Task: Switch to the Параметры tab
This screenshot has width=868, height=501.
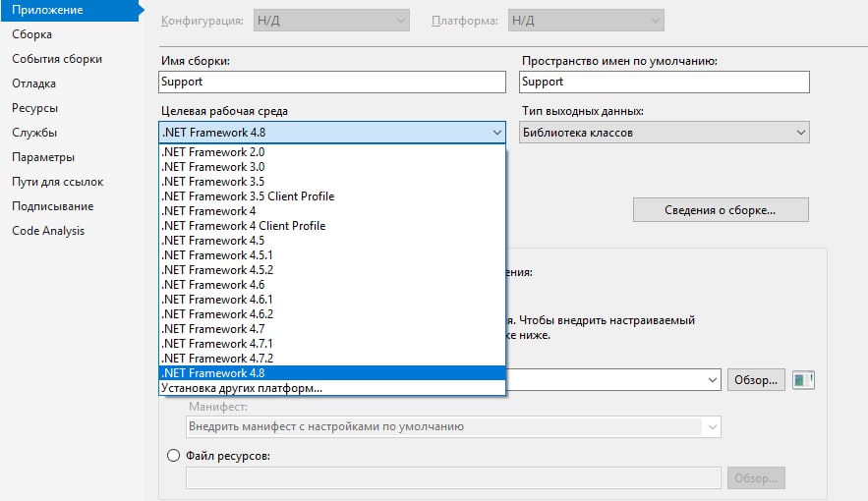Action: [43, 157]
